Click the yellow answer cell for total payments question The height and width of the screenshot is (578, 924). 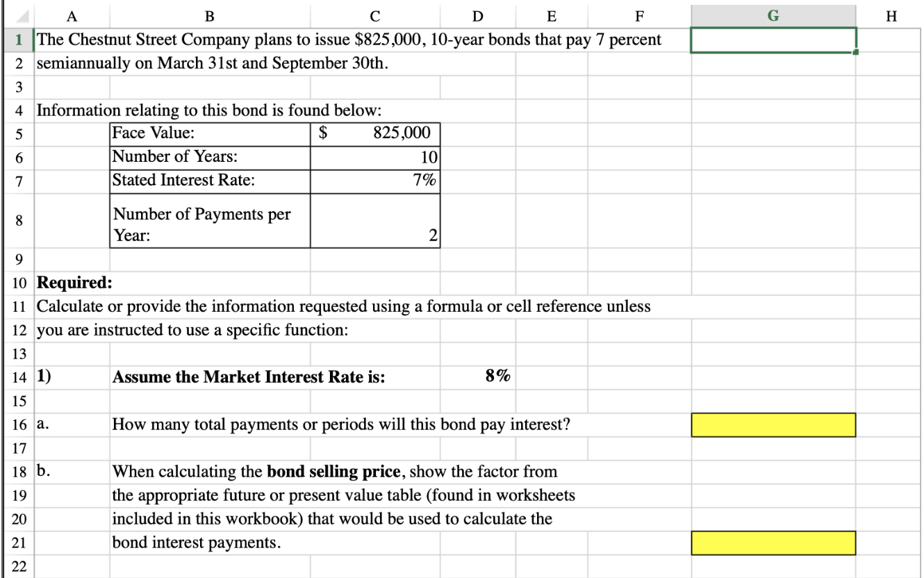pyautogui.click(x=772, y=423)
